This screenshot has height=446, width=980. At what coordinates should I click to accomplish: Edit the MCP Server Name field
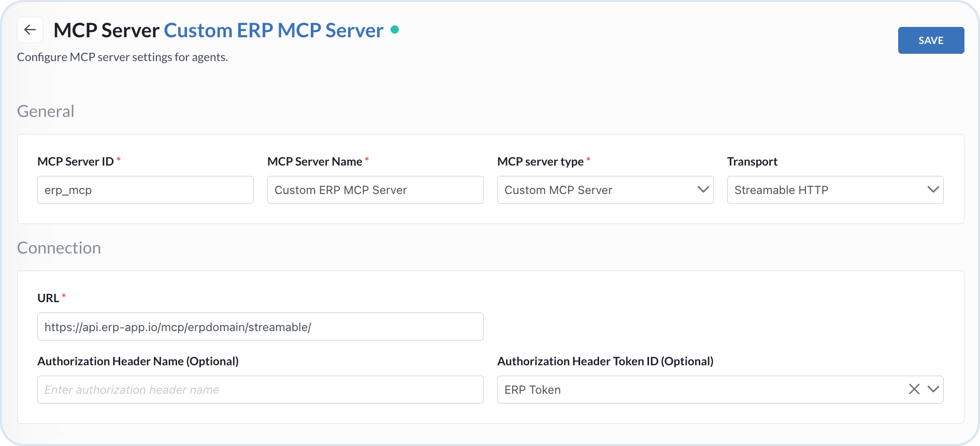pyautogui.click(x=376, y=190)
